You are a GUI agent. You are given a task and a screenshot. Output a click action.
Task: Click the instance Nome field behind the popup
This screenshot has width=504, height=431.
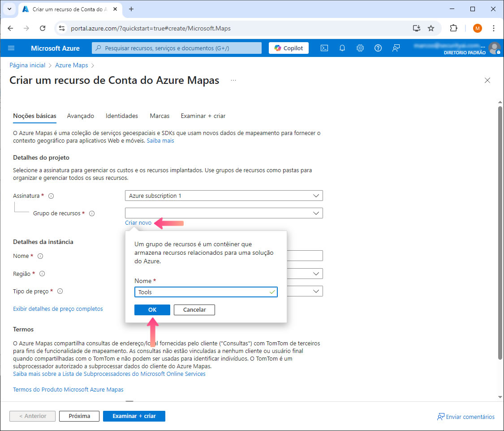pos(305,256)
